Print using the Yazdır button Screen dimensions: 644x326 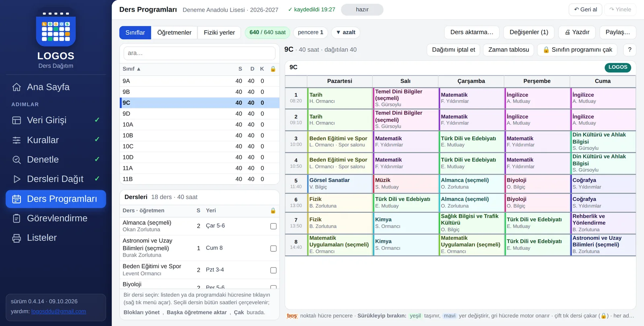pyautogui.click(x=577, y=32)
